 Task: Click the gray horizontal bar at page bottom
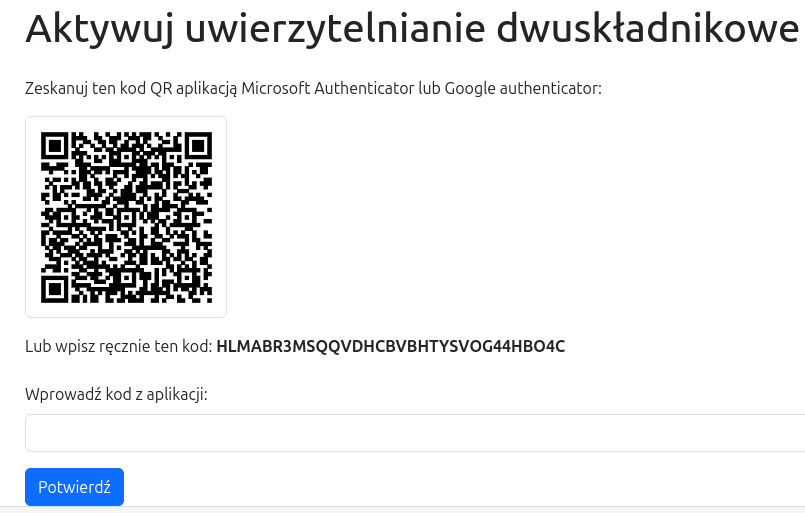pyautogui.click(x=402, y=509)
